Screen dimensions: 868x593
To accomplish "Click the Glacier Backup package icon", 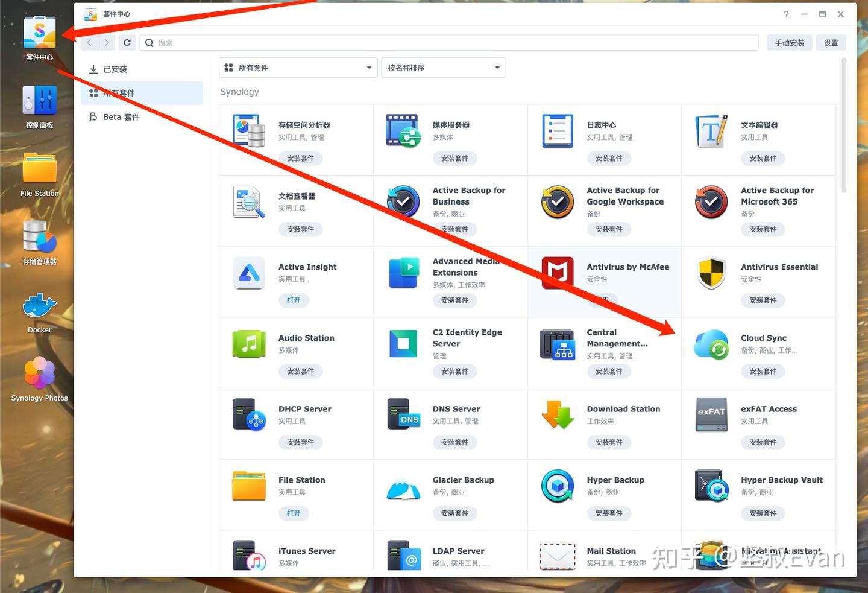I will tap(403, 487).
